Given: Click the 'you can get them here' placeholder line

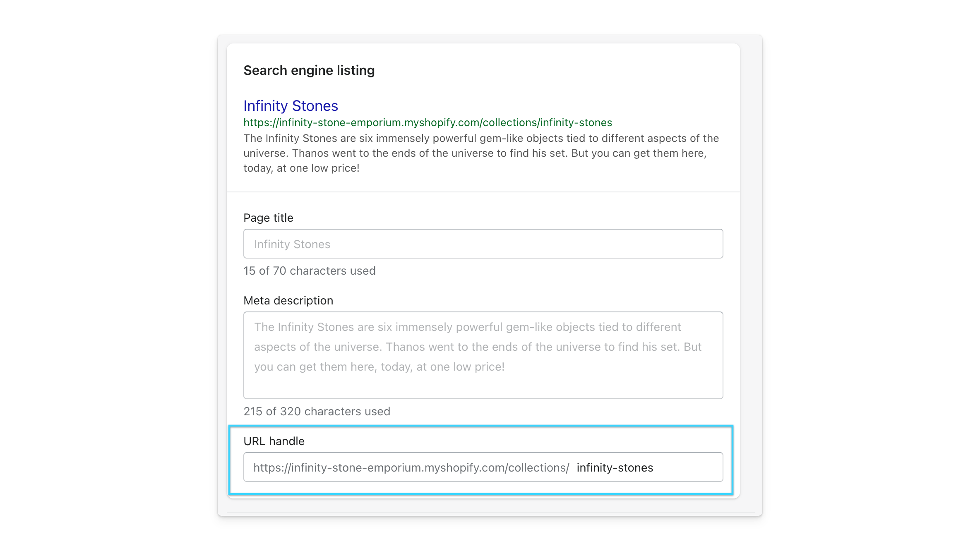Looking at the screenshot, I should (x=379, y=367).
